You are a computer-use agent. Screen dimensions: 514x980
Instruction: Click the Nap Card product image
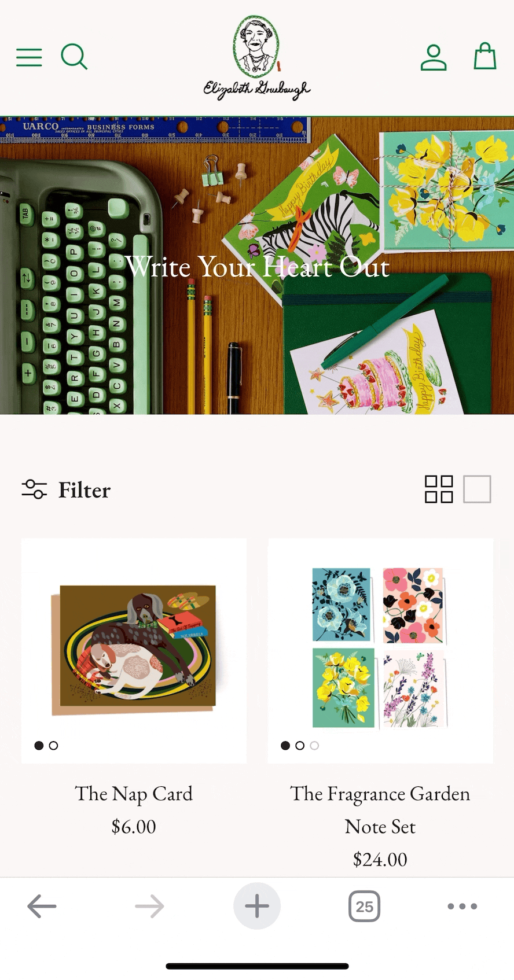click(x=134, y=651)
